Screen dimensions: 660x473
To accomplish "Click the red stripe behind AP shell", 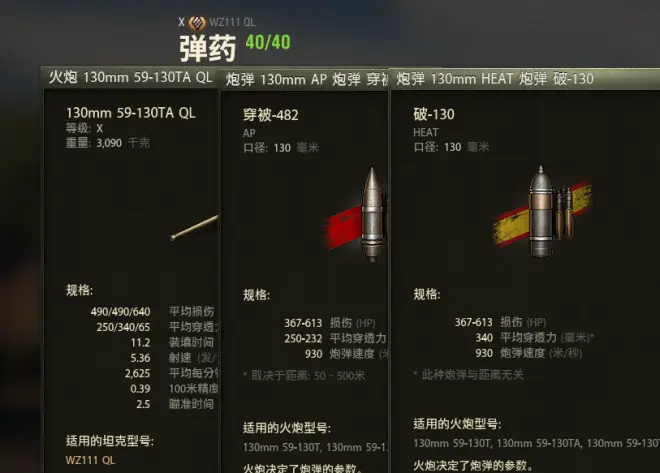I will click(343, 228).
